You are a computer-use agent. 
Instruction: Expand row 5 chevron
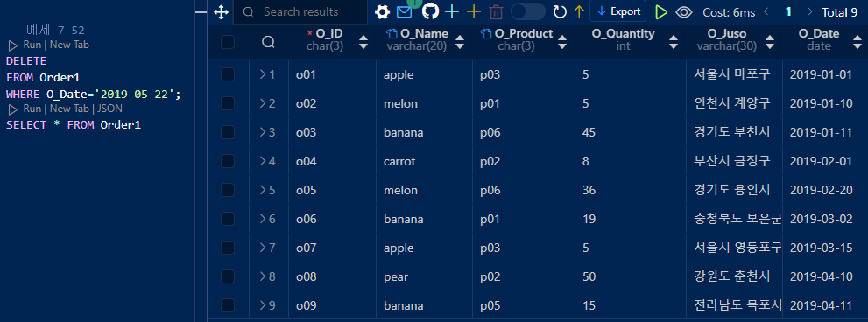click(x=263, y=191)
